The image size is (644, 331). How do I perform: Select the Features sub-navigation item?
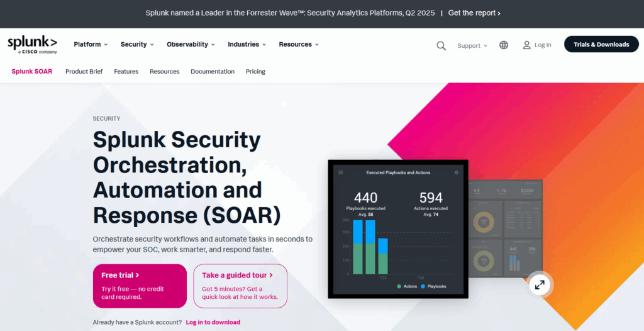(x=126, y=72)
